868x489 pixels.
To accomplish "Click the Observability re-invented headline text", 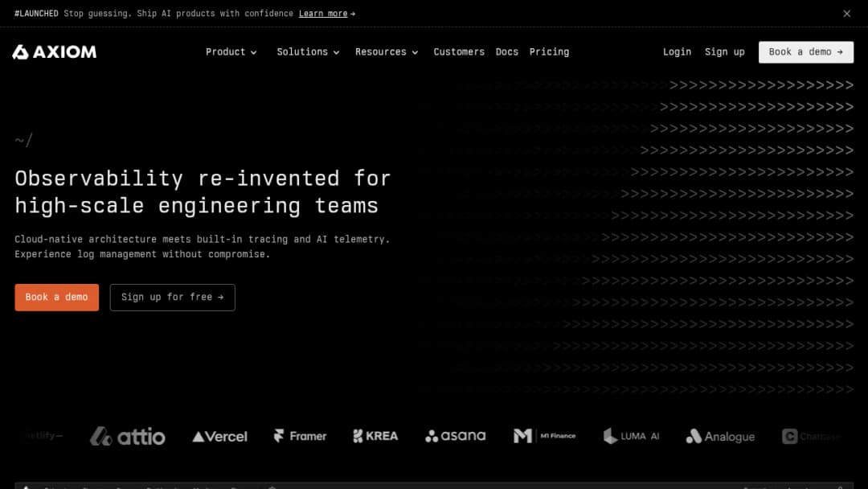I will pyautogui.click(x=203, y=192).
